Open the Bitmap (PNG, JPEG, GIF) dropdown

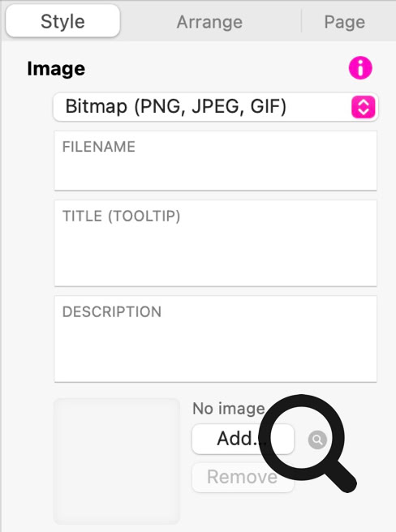[x=215, y=107]
